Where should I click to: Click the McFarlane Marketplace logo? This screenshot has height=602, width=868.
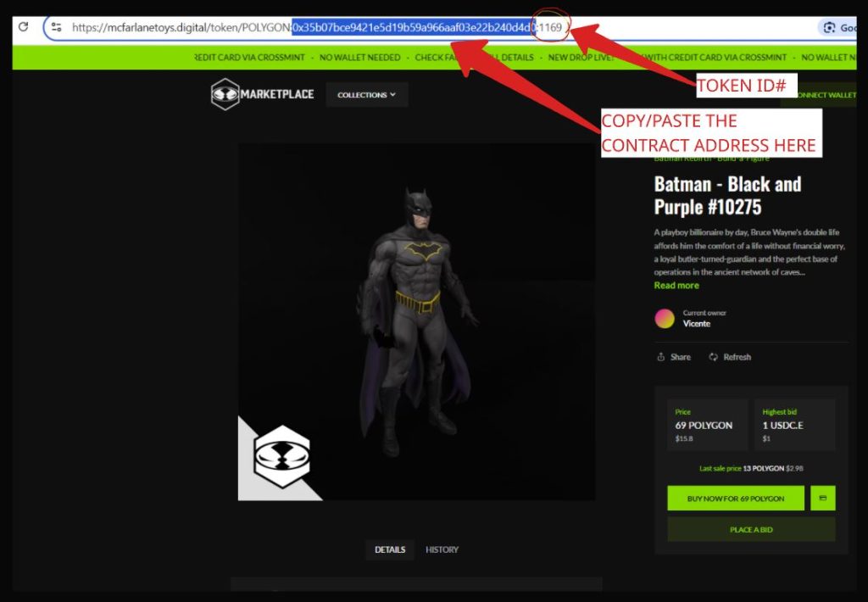(x=263, y=94)
